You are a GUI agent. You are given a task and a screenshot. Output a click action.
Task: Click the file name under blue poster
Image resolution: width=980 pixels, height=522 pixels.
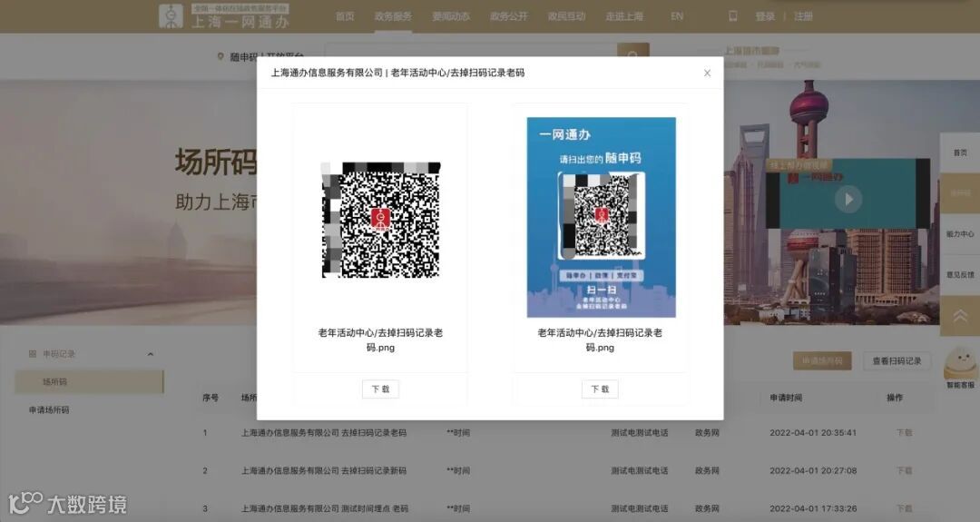[600, 340]
